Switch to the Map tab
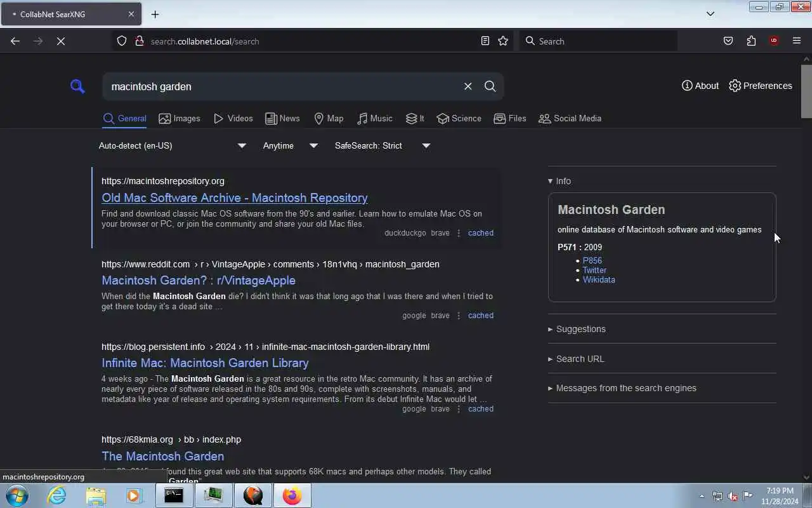This screenshot has width=812, height=508. (x=329, y=119)
